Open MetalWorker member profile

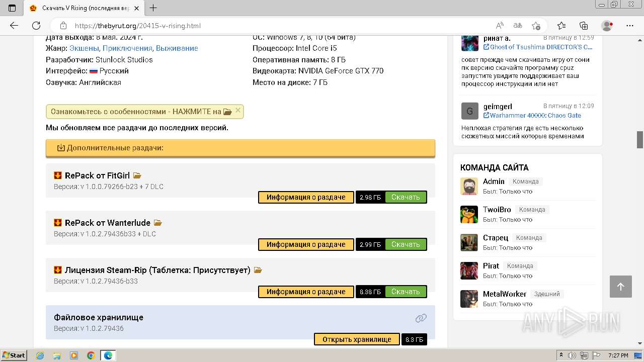click(x=505, y=294)
